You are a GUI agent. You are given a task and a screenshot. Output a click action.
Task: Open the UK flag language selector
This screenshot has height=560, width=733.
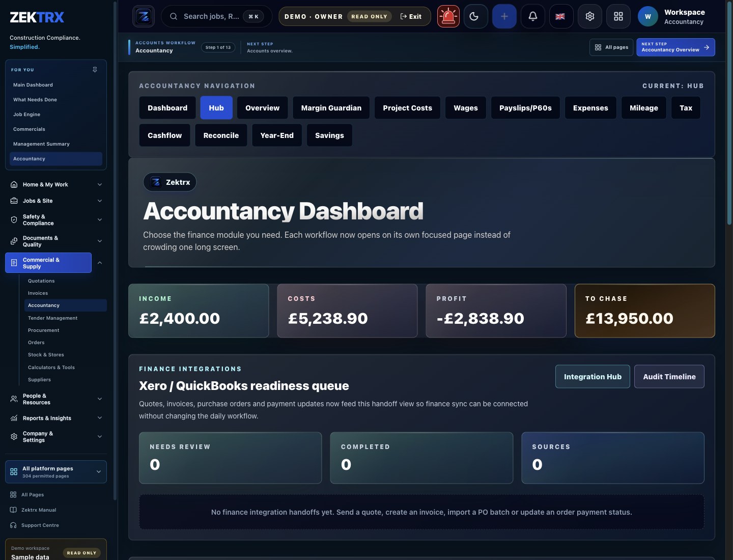tap(561, 16)
